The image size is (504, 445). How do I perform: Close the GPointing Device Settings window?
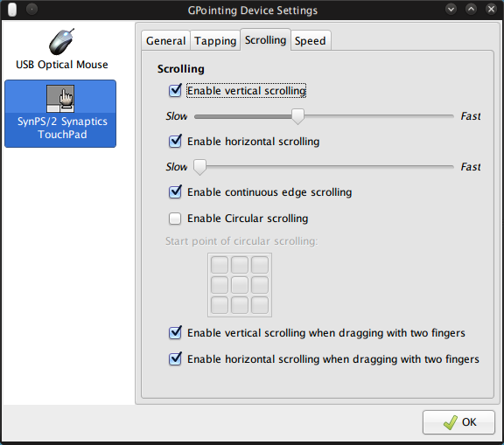pos(491,10)
